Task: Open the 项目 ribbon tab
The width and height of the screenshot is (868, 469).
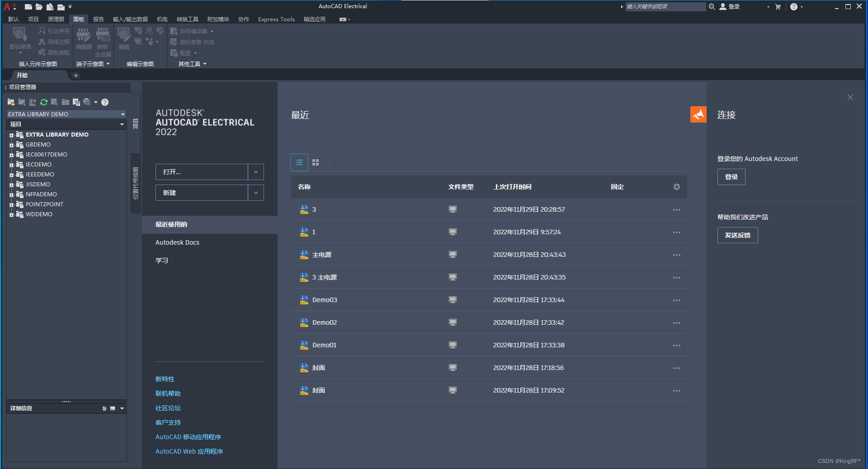Action: pyautogui.click(x=33, y=19)
